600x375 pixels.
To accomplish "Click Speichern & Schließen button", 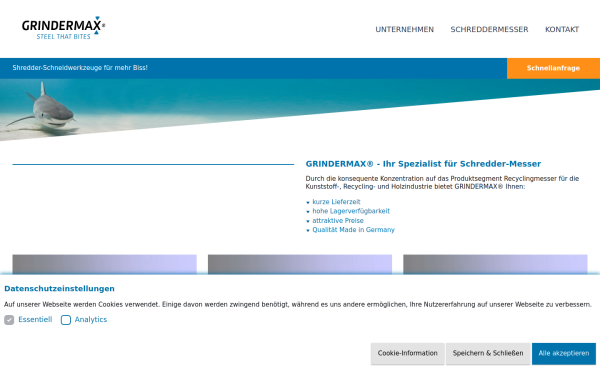I will [x=488, y=353].
